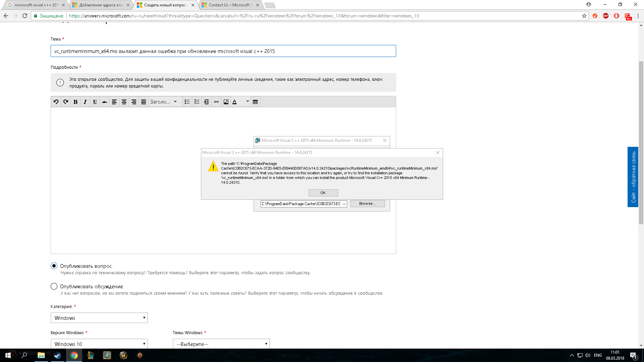Screen dimensions: 644x362
Task: Apply strikethrough formatting
Action: coord(105,102)
